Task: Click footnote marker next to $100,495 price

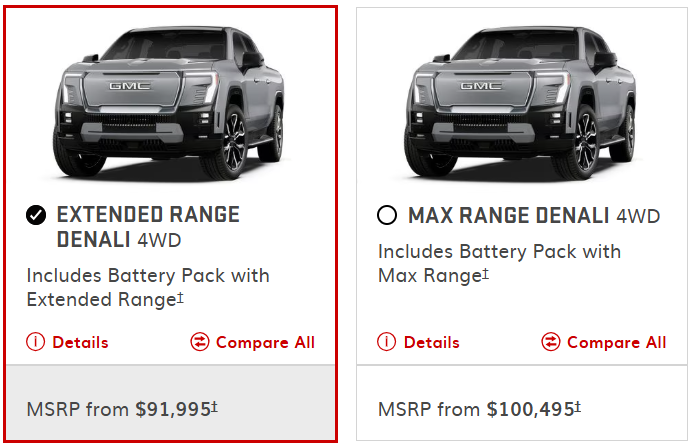Action: pos(577,406)
